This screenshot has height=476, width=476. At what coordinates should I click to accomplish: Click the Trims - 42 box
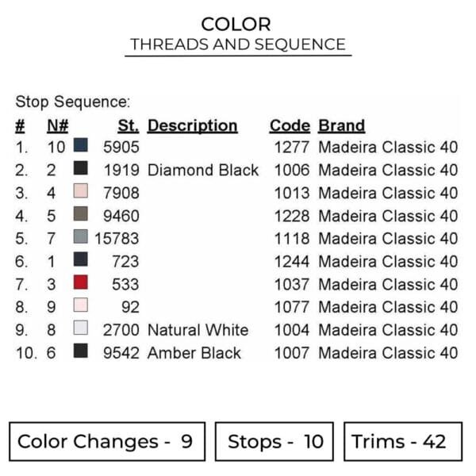click(404, 442)
